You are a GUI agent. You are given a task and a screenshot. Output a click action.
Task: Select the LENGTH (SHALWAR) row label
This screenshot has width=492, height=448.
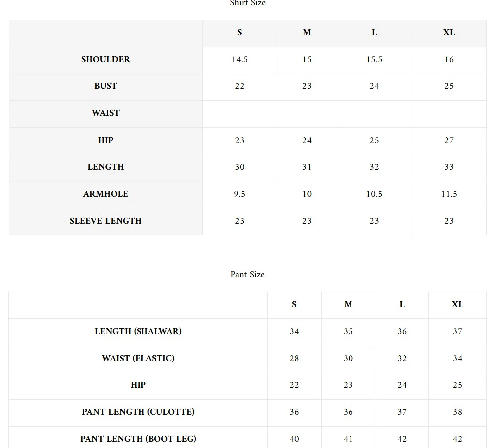pyautogui.click(x=138, y=332)
